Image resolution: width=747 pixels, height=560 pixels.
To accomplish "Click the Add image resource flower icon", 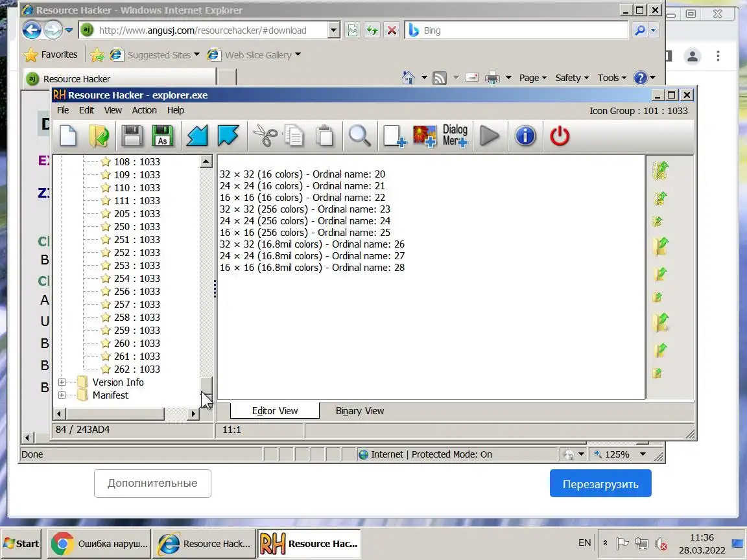I will [x=425, y=136].
